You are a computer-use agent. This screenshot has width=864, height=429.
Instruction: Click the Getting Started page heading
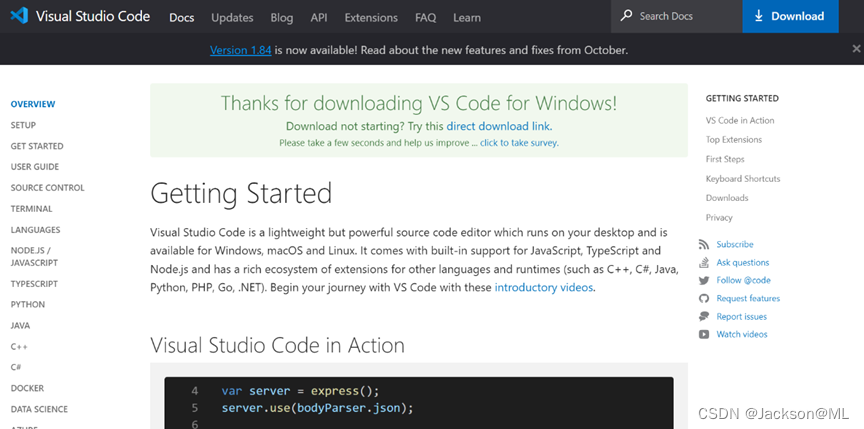pyautogui.click(x=241, y=193)
